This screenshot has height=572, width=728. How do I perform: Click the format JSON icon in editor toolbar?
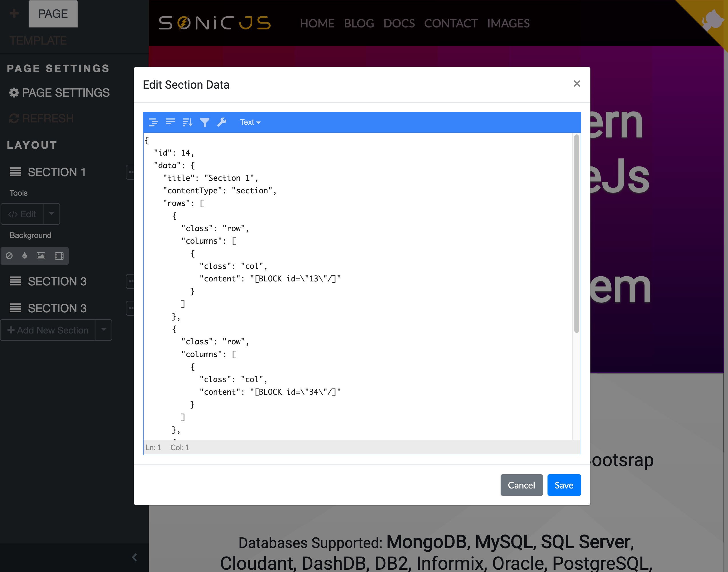click(x=153, y=122)
